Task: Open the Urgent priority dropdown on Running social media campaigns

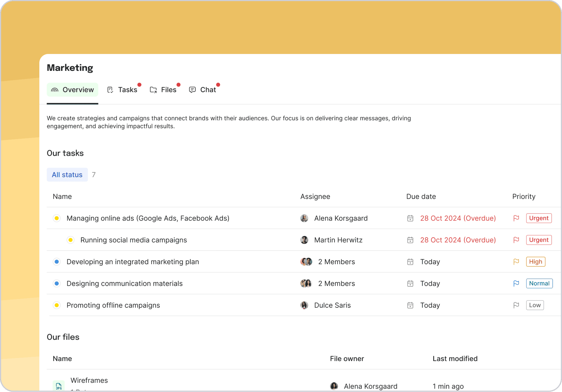Action: click(x=539, y=240)
